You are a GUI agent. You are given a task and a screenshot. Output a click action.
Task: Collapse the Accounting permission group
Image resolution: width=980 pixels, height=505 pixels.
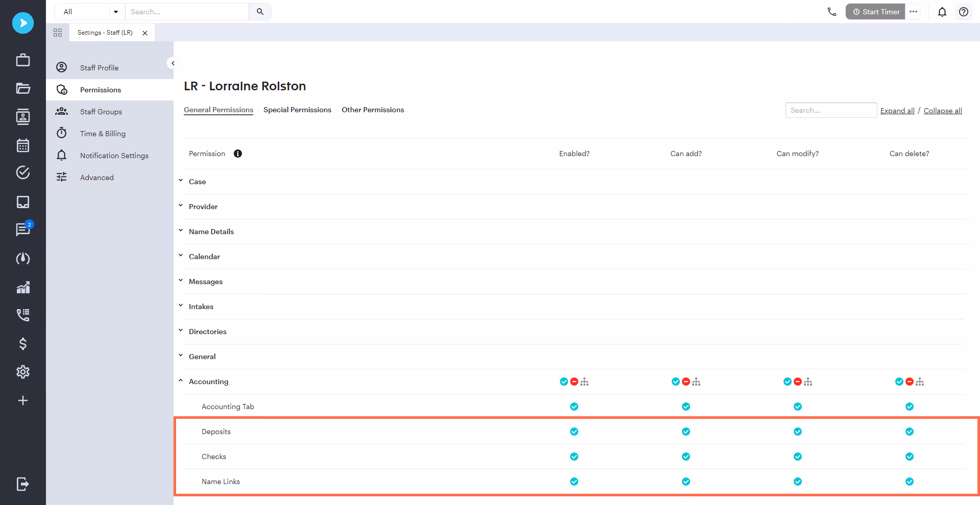(x=181, y=381)
